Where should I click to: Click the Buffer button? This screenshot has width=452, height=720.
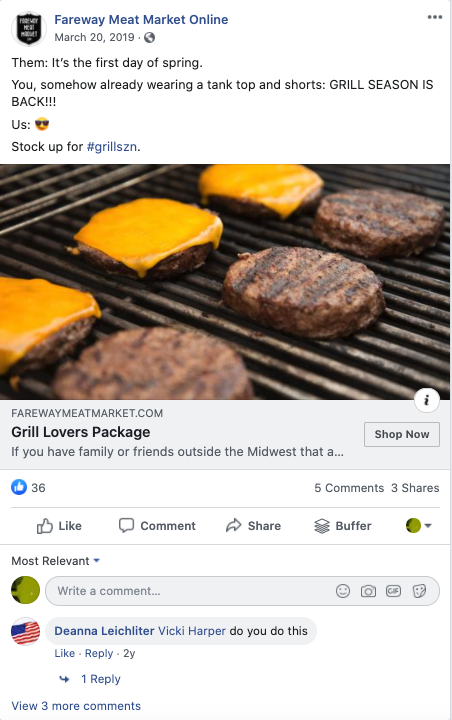tap(343, 526)
